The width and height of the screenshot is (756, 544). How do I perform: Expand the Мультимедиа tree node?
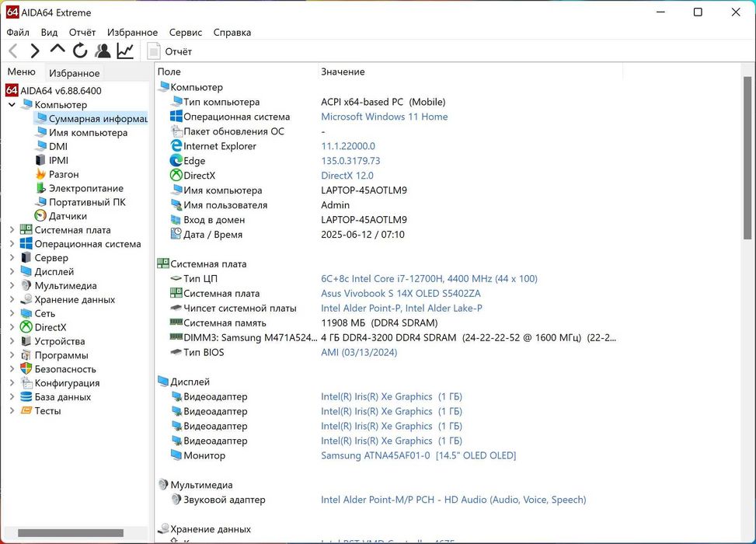tap(12, 285)
